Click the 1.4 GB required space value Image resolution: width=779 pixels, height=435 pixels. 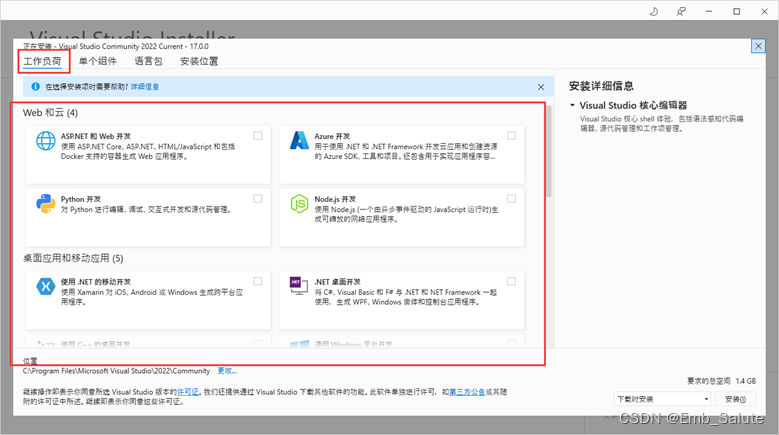(746, 381)
